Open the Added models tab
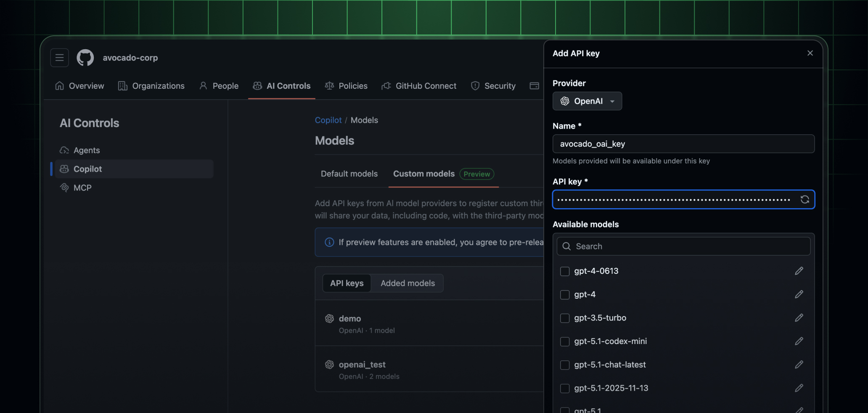The width and height of the screenshot is (868, 413). point(407,283)
